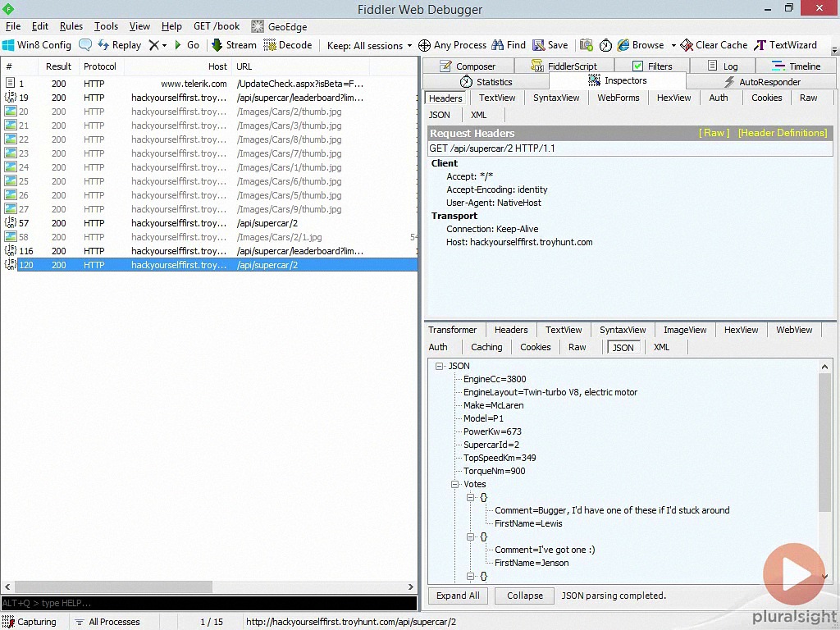Click the Collapse button
The width and height of the screenshot is (840, 630).
524,596
